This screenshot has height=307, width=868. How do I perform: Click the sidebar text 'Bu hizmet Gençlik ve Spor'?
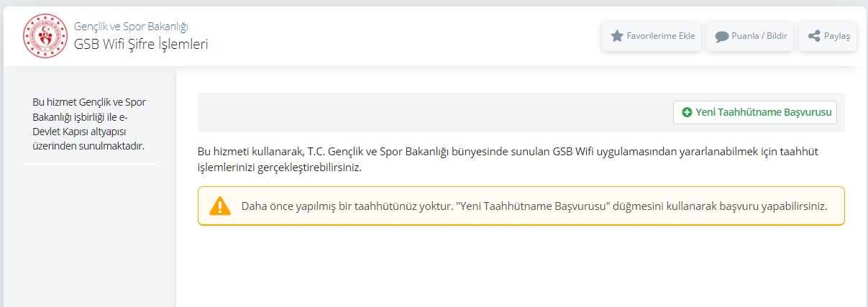(89, 102)
